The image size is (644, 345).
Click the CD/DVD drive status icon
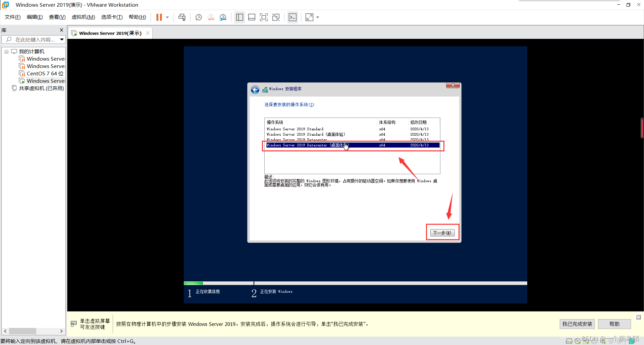coord(578,341)
